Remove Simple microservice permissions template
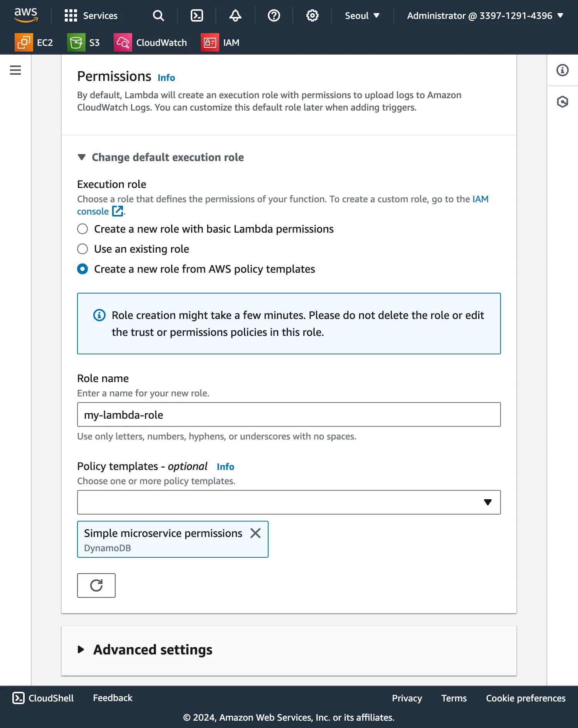The width and height of the screenshot is (578, 728). tap(255, 533)
